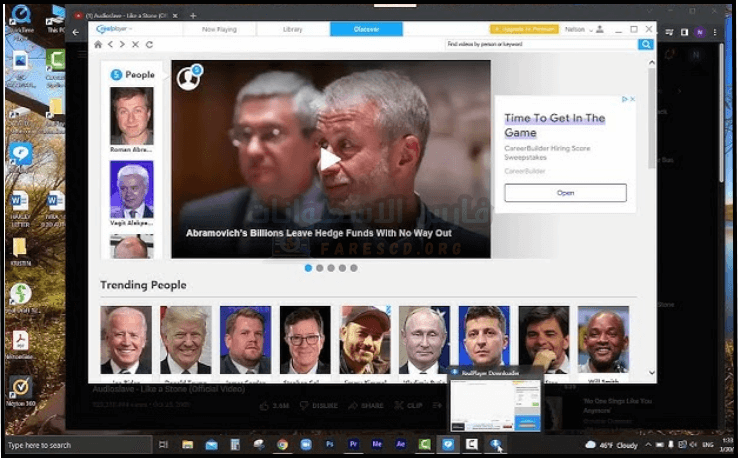Select the second carousel dot indicator

point(320,268)
